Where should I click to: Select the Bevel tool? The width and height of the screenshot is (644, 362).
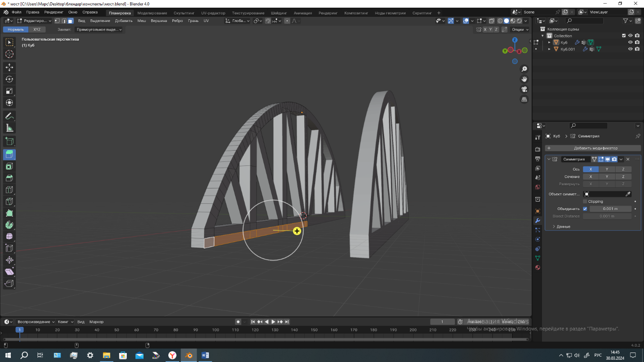pyautogui.click(x=9, y=178)
